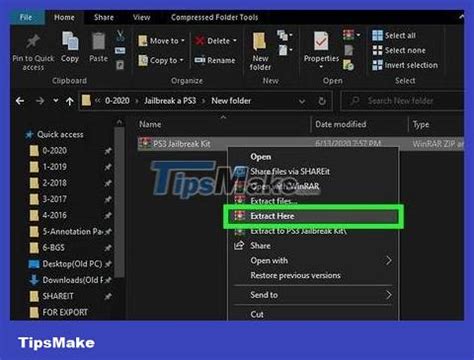Open the File tab
This screenshot has height=360, width=474.
point(26,17)
